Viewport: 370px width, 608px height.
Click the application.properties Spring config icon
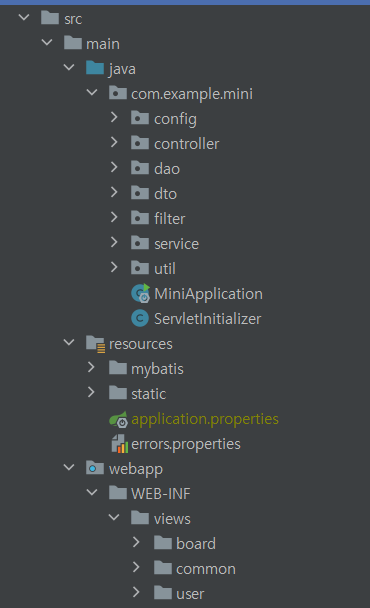pyautogui.click(x=118, y=419)
